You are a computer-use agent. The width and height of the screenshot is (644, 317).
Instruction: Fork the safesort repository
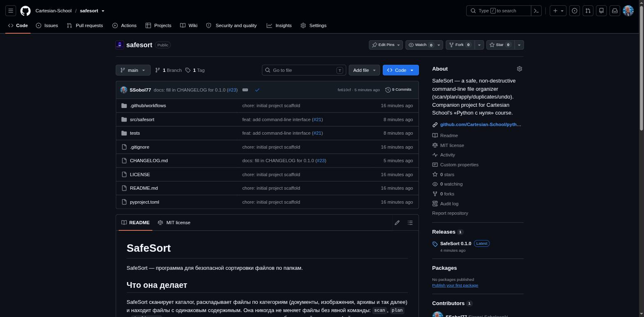460,45
